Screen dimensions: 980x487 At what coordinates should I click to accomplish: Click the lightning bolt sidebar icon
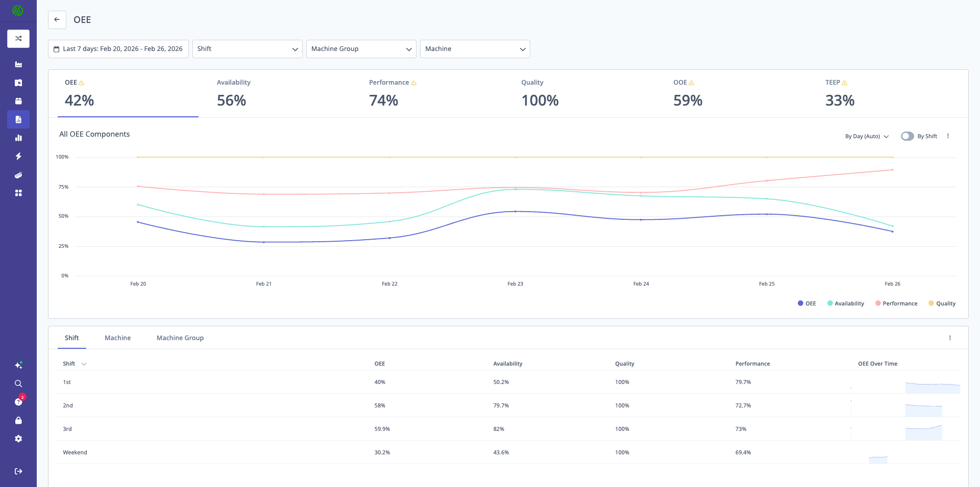[18, 156]
